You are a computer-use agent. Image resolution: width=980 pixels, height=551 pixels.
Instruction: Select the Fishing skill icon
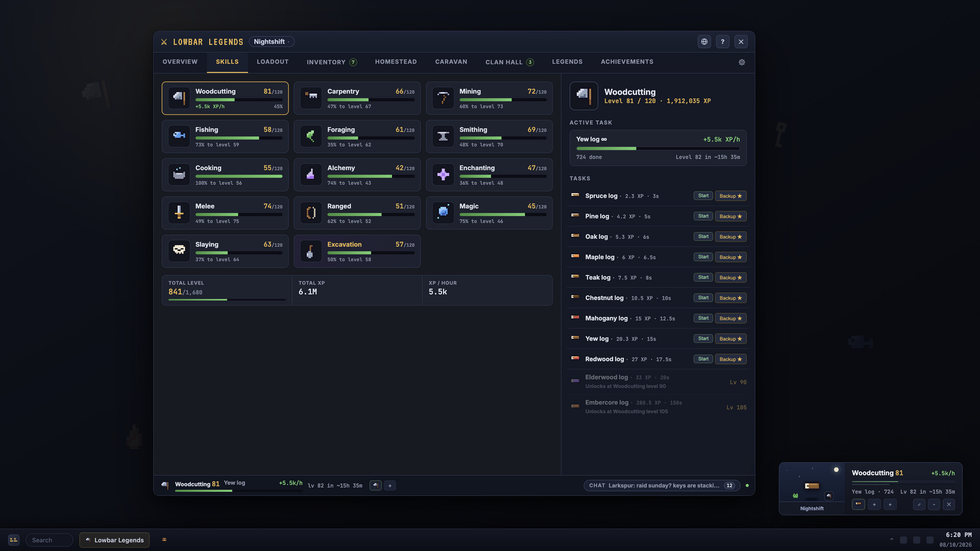pyautogui.click(x=179, y=136)
